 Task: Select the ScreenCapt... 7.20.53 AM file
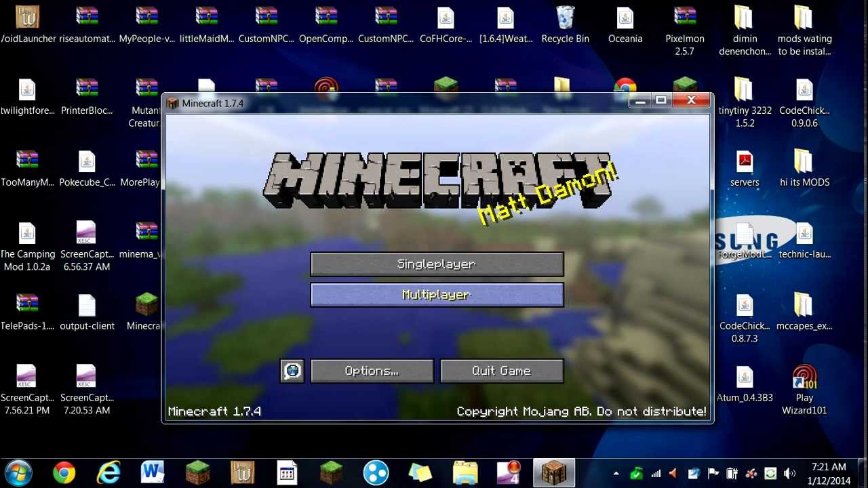(87, 390)
